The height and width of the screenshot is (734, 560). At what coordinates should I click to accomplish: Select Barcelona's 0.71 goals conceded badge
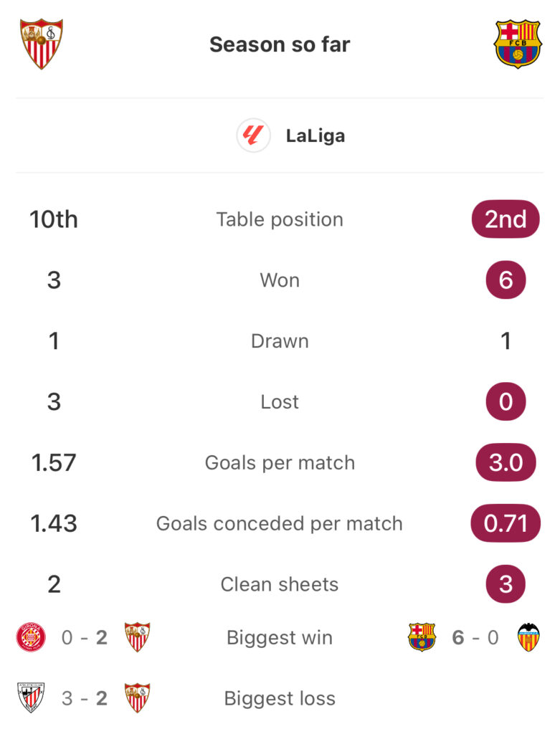(x=506, y=523)
